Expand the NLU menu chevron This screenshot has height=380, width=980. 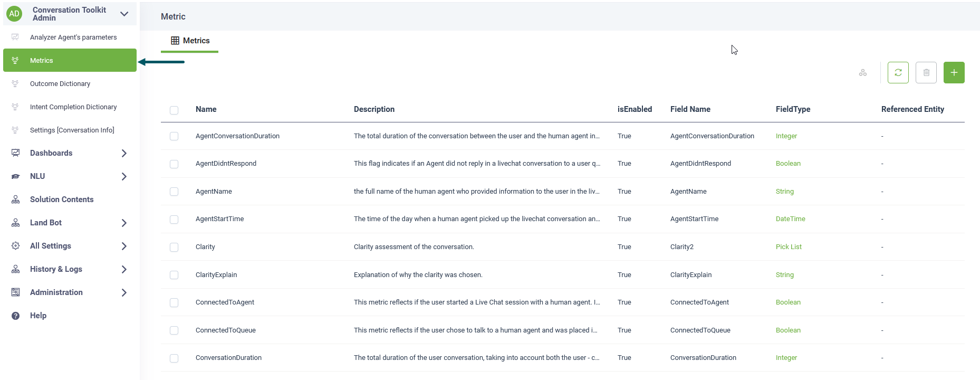[124, 176]
